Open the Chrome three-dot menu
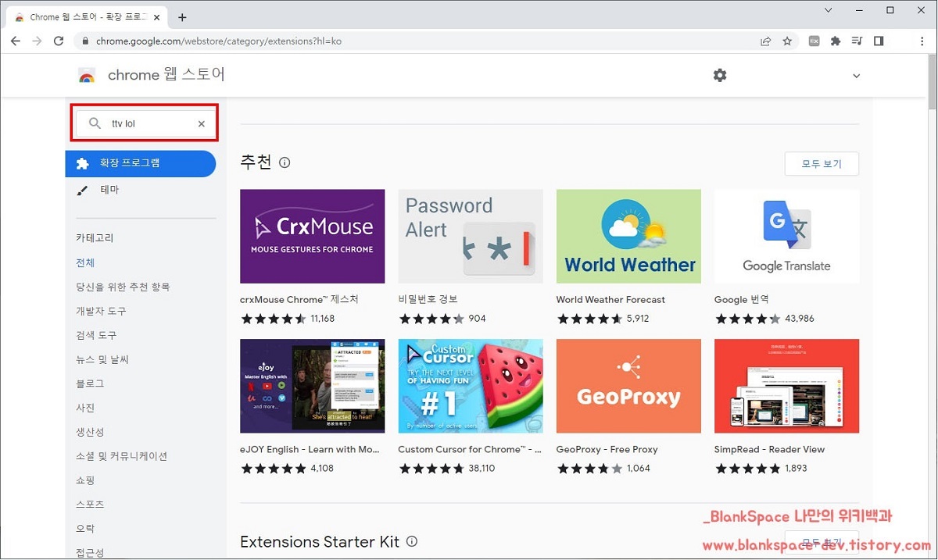The height and width of the screenshot is (560, 938). tap(922, 41)
